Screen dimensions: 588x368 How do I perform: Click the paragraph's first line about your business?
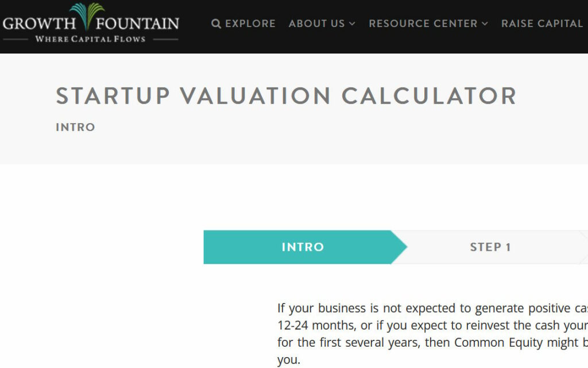(432, 308)
